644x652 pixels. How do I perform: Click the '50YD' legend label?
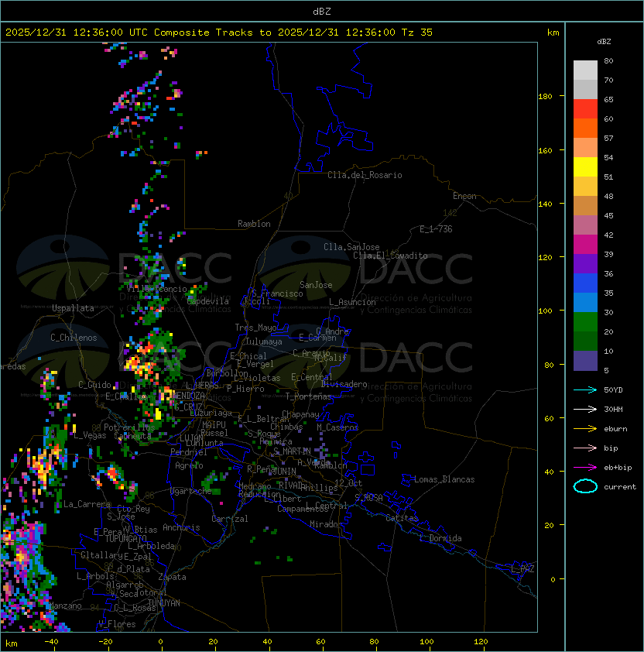click(613, 389)
